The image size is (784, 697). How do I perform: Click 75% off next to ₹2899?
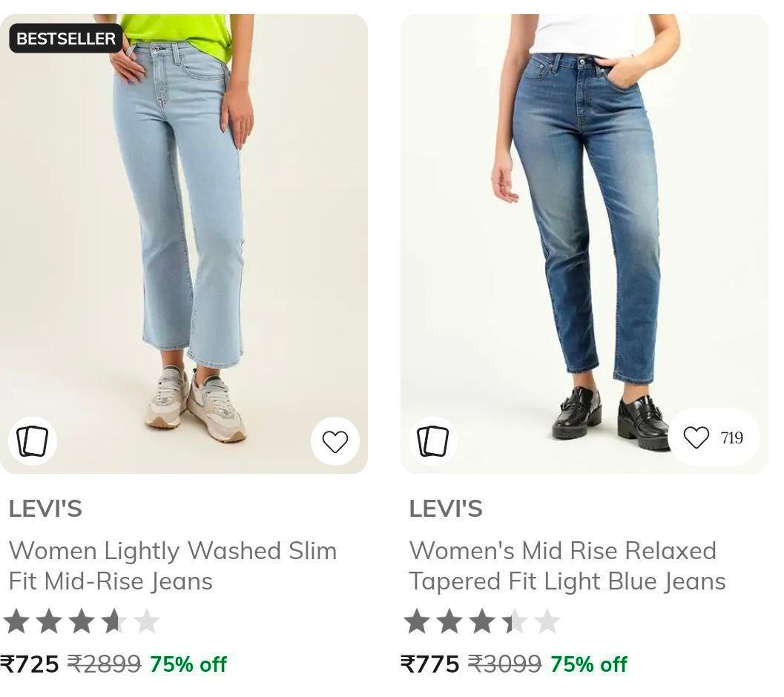188,664
